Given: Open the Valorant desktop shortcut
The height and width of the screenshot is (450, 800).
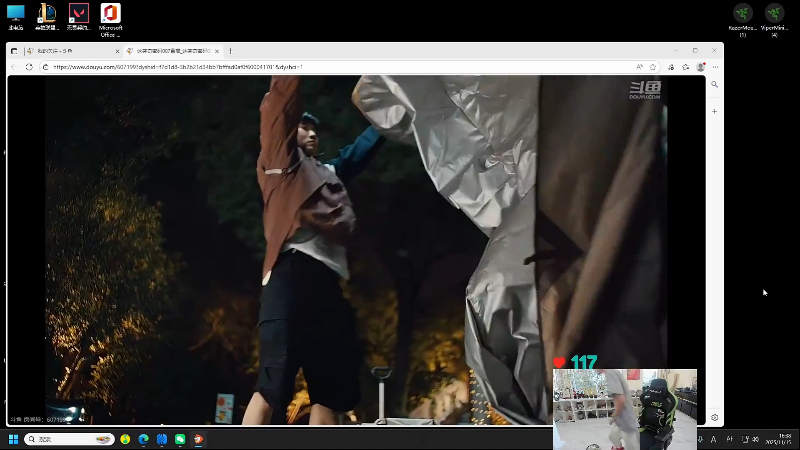Looking at the screenshot, I should pos(79,17).
